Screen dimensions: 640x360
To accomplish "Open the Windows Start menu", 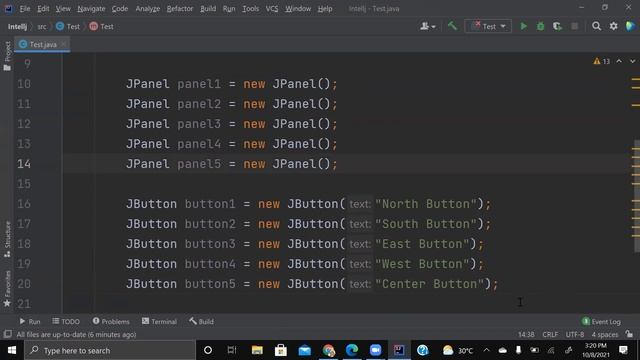I will point(12,350).
